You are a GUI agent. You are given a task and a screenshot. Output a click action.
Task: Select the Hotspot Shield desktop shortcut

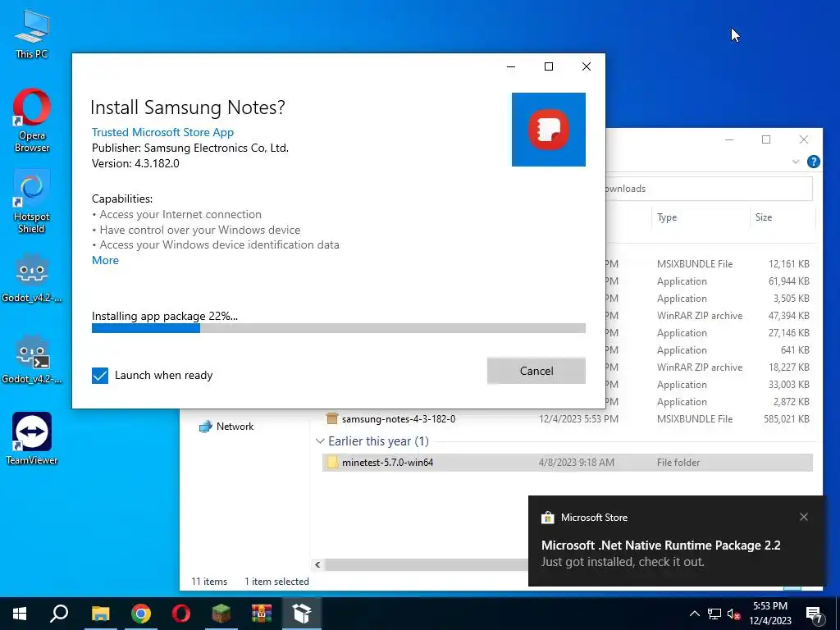pyautogui.click(x=32, y=202)
